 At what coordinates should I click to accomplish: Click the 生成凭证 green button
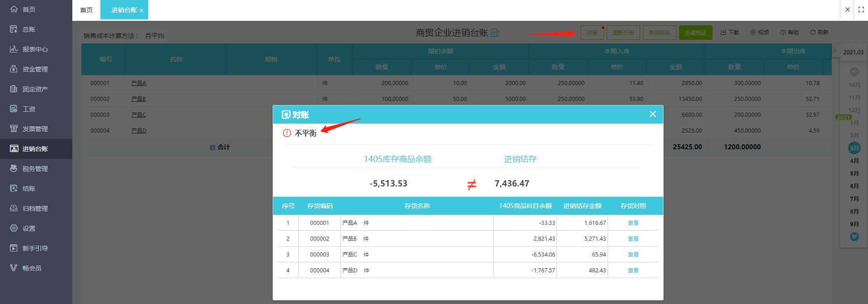pyautogui.click(x=695, y=33)
